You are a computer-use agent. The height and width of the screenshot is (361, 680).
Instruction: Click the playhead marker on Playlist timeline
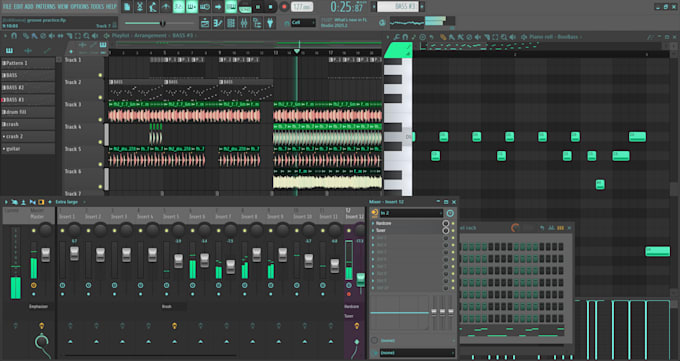tap(297, 51)
